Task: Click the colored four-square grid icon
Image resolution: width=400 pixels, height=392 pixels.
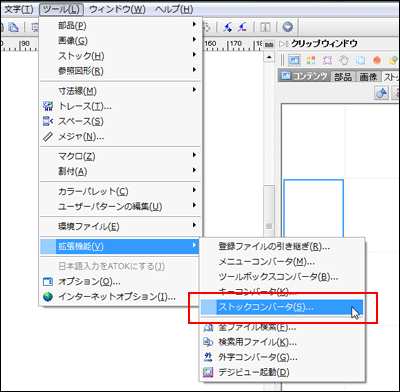Action: point(311,60)
